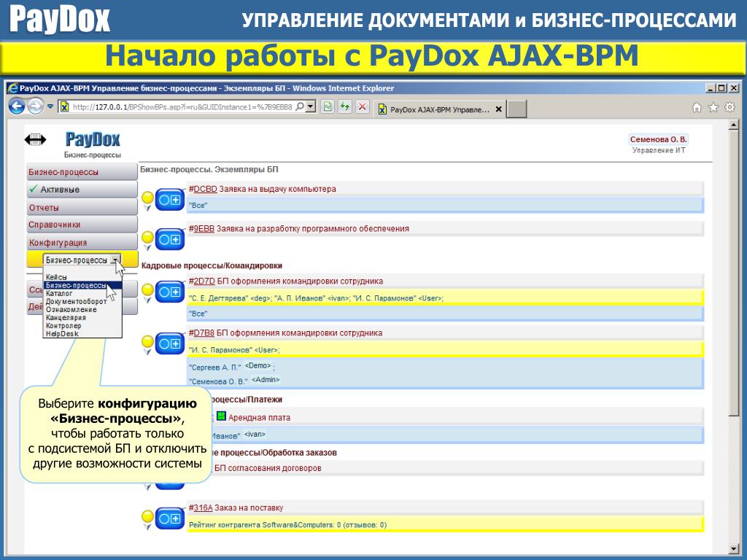The image size is (747, 560).
Task: Open the Отчеты sidebar menu
Action: pos(82,207)
